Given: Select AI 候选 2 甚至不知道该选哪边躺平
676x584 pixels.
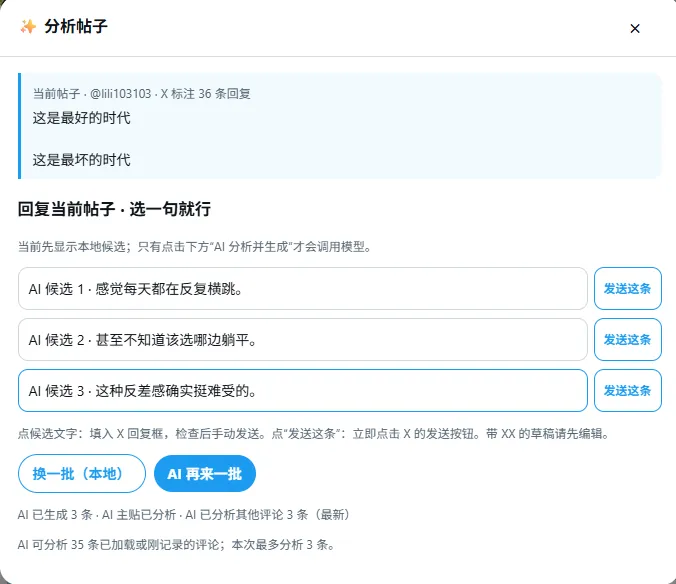Looking at the screenshot, I should click(x=303, y=340).
